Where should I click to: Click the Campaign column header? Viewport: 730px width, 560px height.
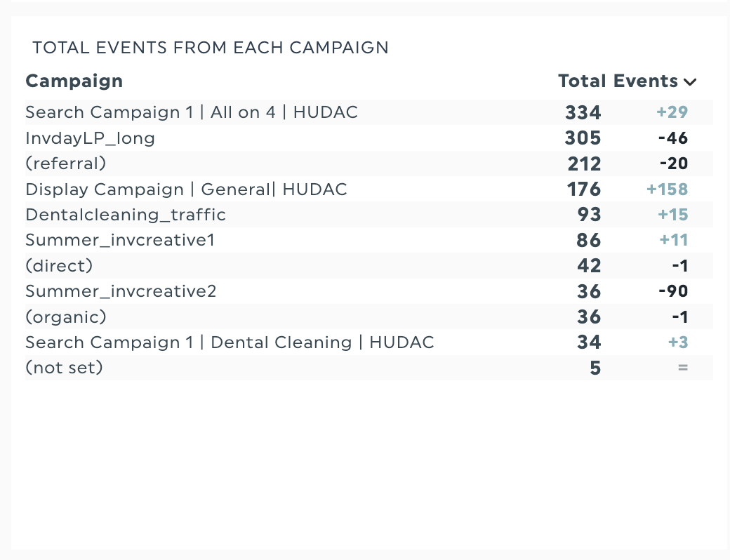74,81
